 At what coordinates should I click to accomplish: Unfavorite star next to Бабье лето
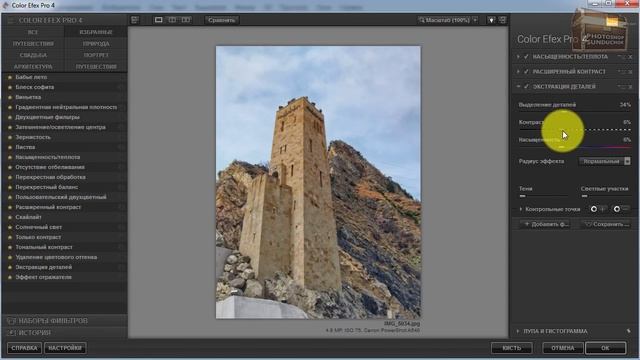10,77
